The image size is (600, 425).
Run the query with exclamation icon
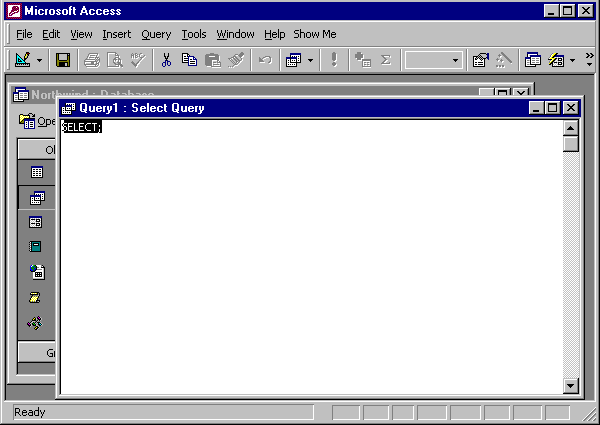click(x=334, y=60)
